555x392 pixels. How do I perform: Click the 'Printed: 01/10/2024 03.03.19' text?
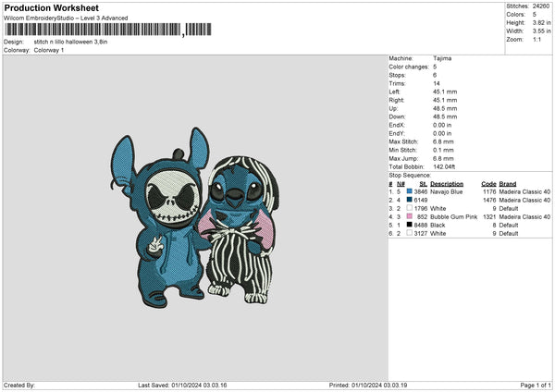(368, 385)
